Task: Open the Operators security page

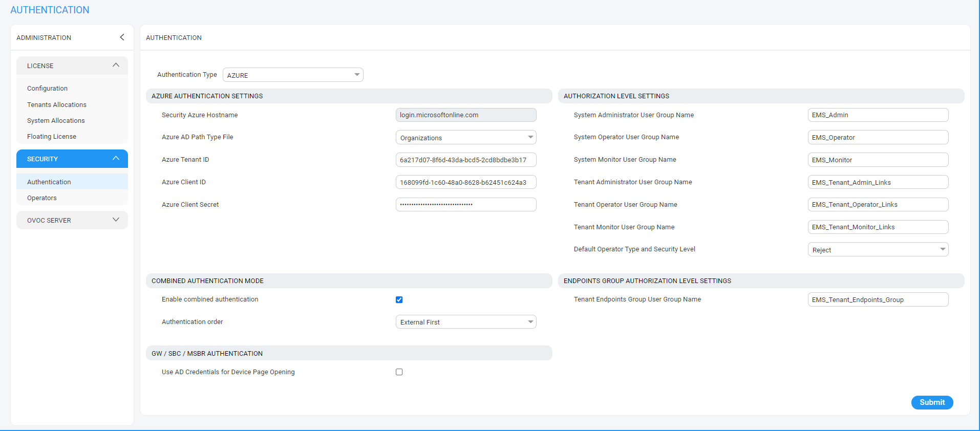Action: point(42,198)
